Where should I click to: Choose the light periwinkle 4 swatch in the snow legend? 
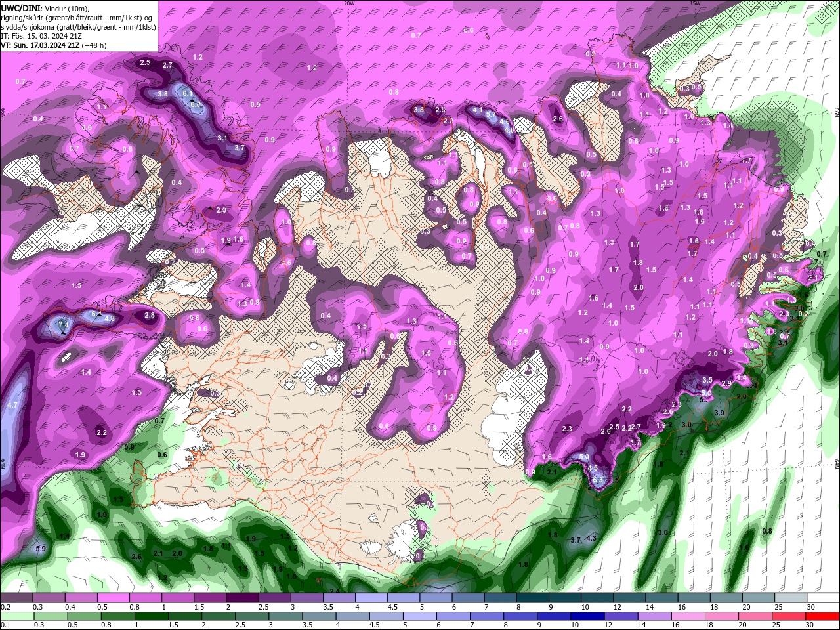point(371,598)
